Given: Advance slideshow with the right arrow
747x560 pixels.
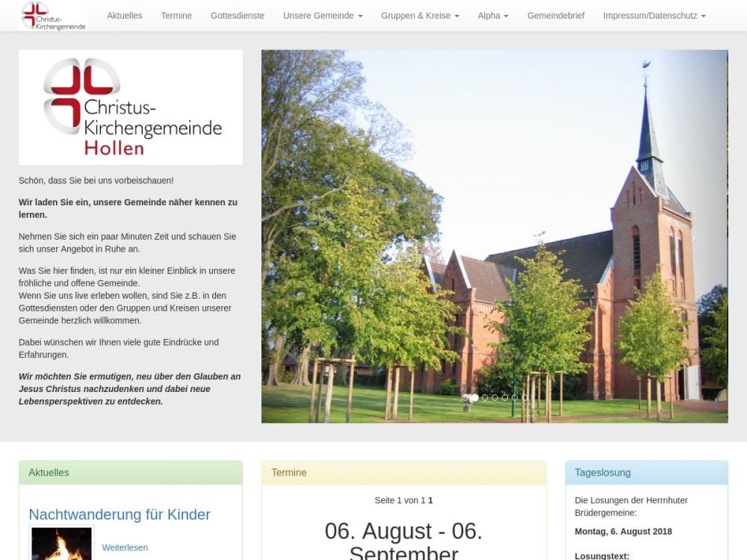Looking at the screenshot, I should (692, 238).
